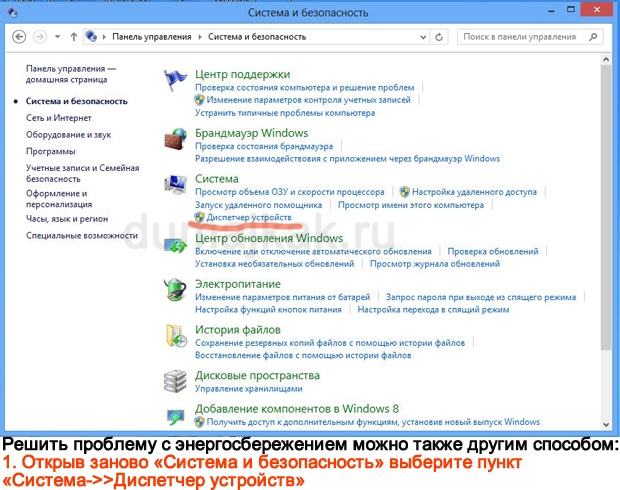Click Запуск удаленного помощника link

click(x=259, y=205)
